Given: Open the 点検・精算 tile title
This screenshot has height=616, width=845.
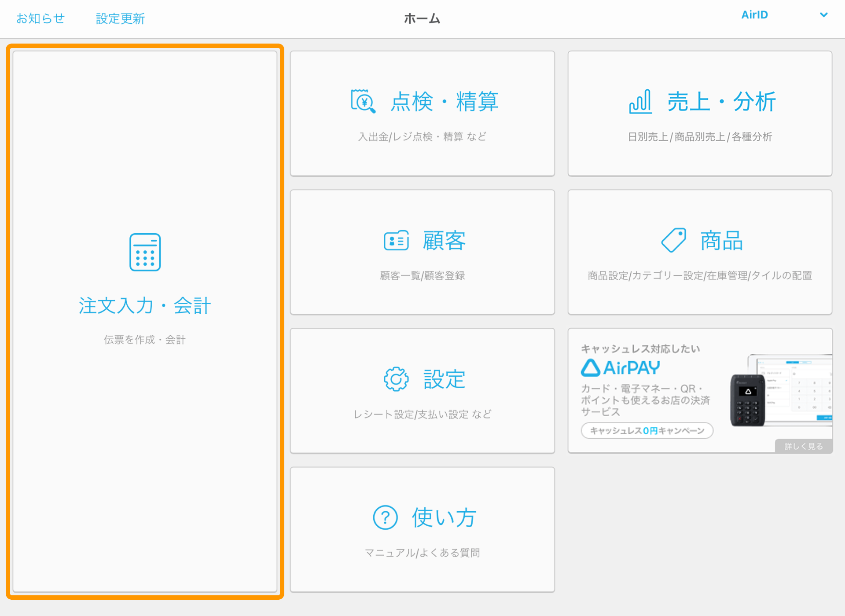Looking at the screenshot, I should (445, 102).
